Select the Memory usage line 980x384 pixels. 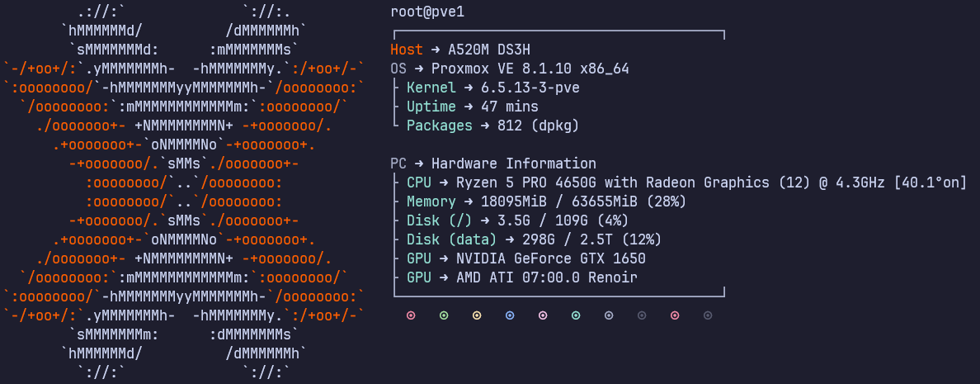point(546,201)
